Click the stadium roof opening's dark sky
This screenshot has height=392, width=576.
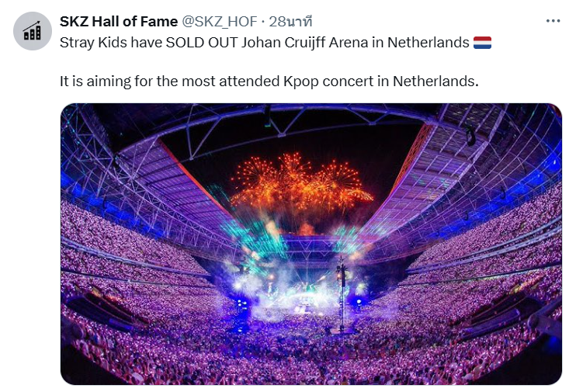(294, 141)
